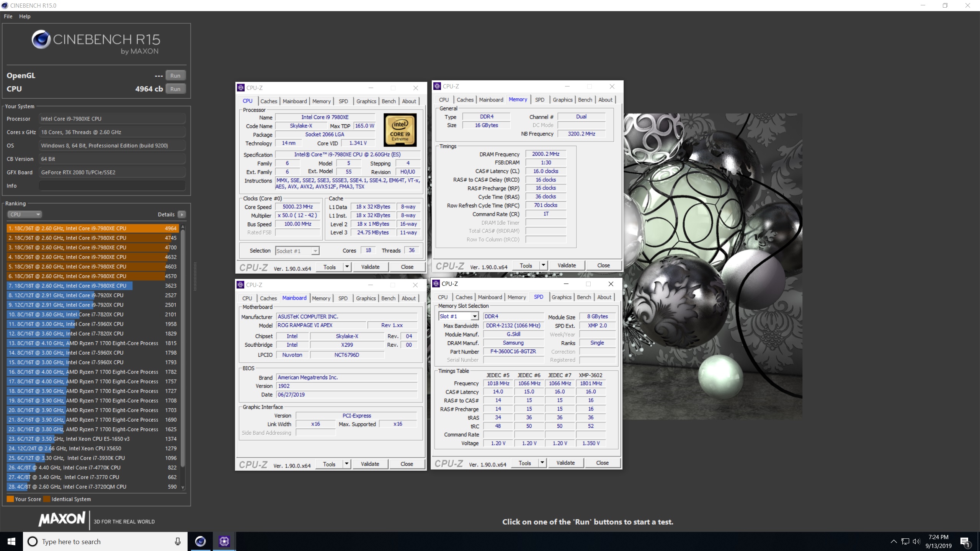The height and width of the screenshot is (551, 980).
Task: Click the Cinebench title bar app icon
Action: point(5,5)
